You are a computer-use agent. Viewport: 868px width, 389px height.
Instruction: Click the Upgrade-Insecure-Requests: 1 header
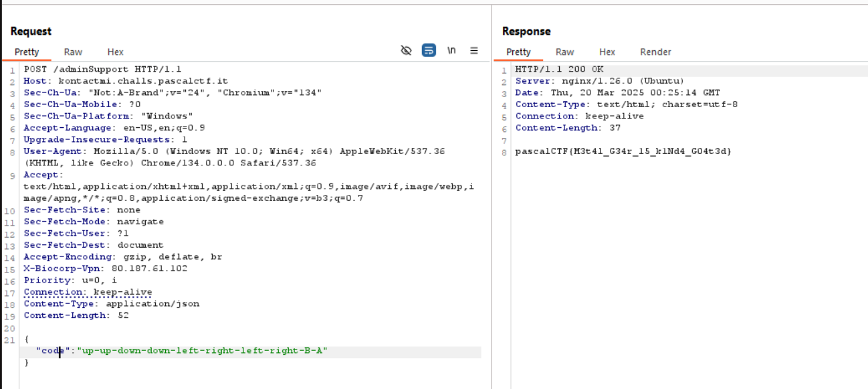(x=105, y=139)
